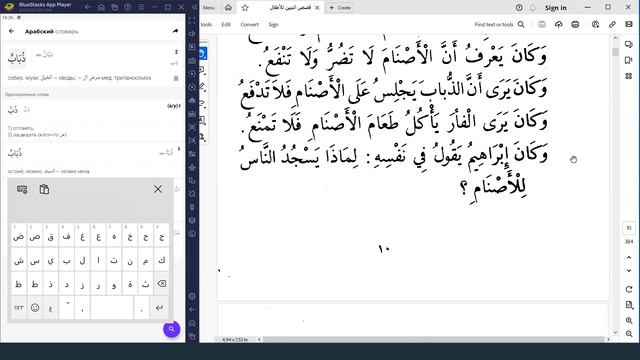This screenshot has width=640, height=360.
Task: Collapse BlueStacks sidebar with the double chevron
Action: tap(195, 7)
